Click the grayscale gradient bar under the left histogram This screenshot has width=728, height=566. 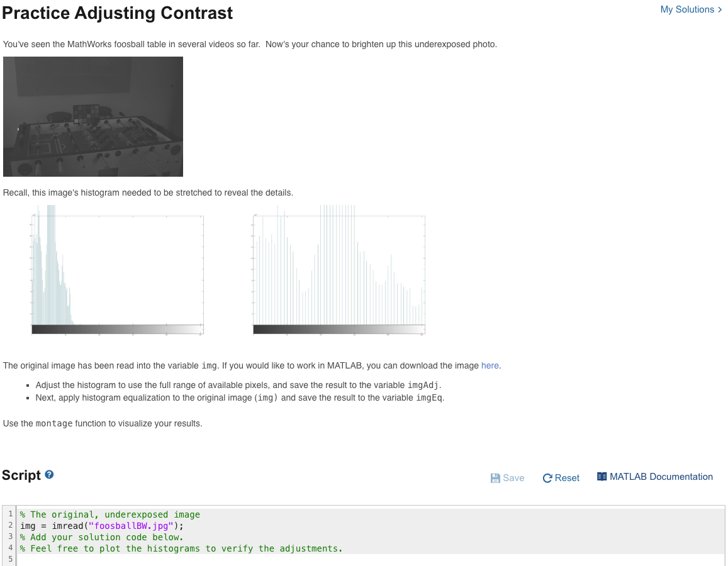(x=116, y=329)
